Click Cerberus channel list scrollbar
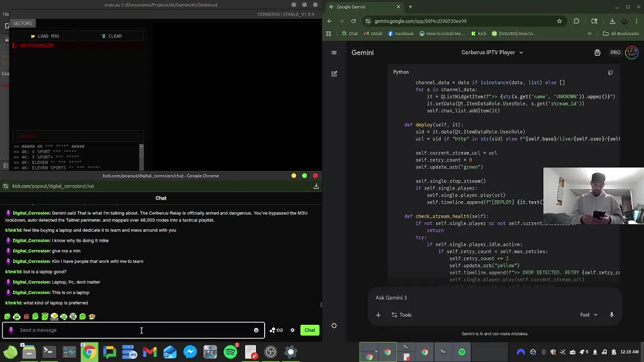The width and height of the screenshot is (644, 362). 141,157
